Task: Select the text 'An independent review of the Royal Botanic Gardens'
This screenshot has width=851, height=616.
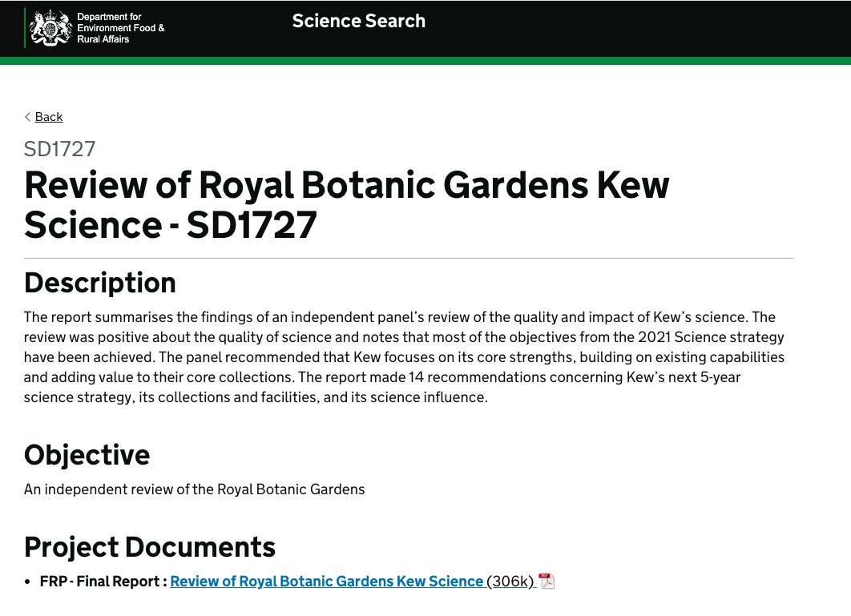Action: (x=194, y=489)
